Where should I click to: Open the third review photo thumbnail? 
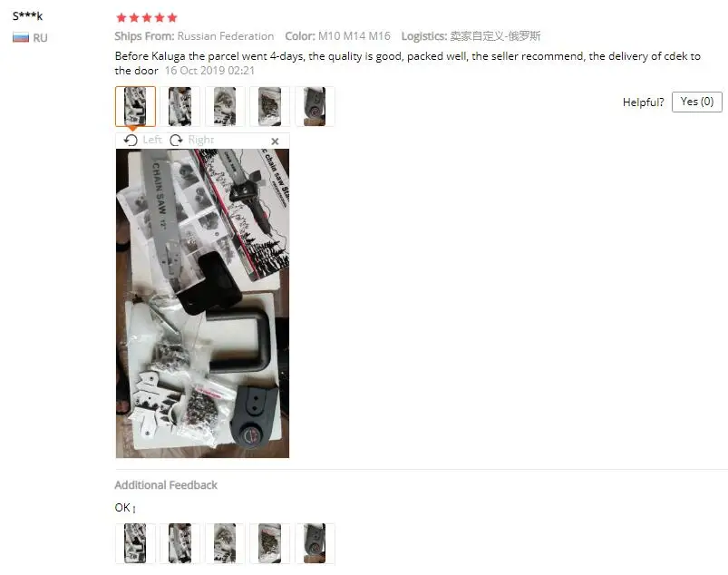(x=225, y=106)
